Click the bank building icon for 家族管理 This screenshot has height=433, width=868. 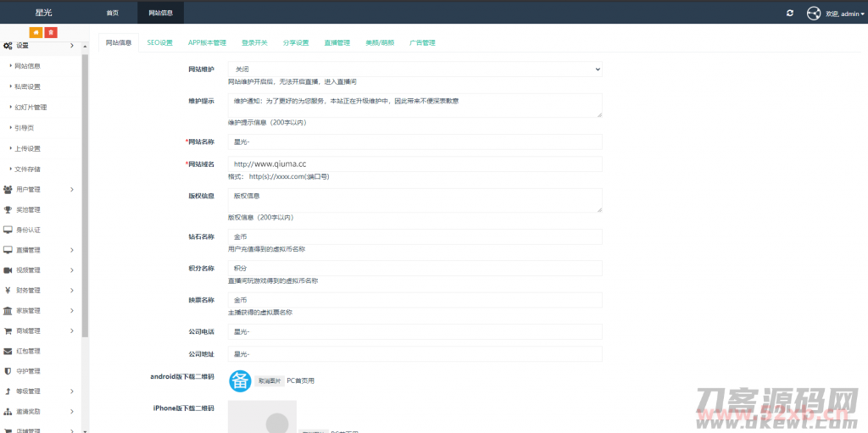click(x=8, y=311)
